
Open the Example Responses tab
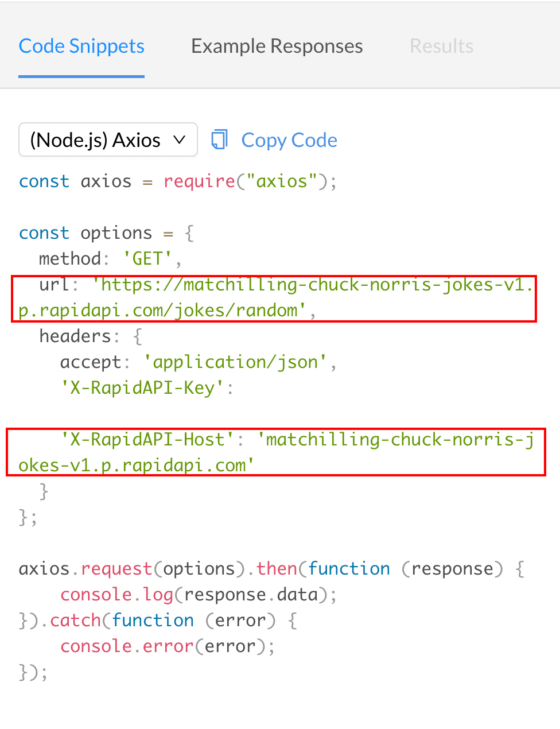277,46
